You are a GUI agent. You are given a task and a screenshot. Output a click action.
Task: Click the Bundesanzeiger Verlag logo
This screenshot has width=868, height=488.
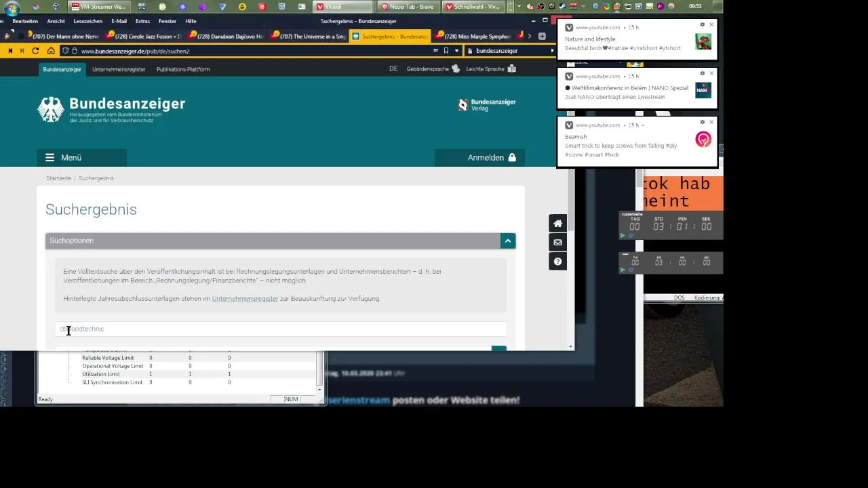(x=487, y=105)
